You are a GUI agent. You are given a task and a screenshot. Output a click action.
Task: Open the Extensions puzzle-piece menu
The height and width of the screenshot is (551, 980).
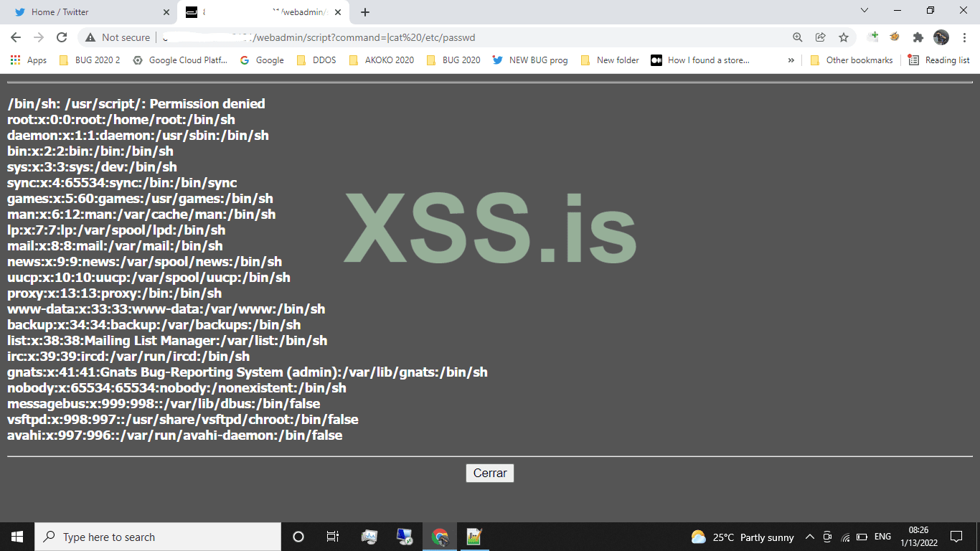click(918, 37)
